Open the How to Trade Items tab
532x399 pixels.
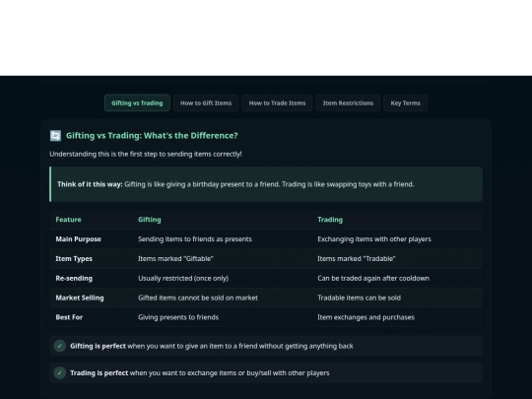coord(277,102)
